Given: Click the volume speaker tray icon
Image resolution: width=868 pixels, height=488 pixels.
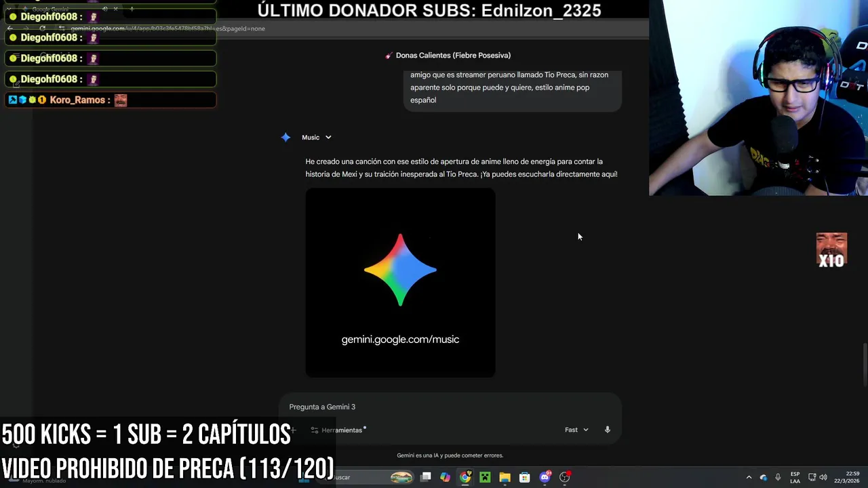Looking at the screenshot, I should tap(823, 477).
